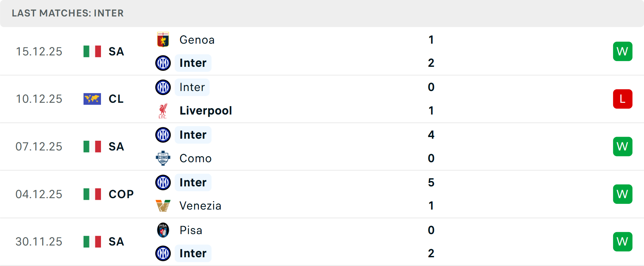Click the W badge for Venezia match

point(623,194)
